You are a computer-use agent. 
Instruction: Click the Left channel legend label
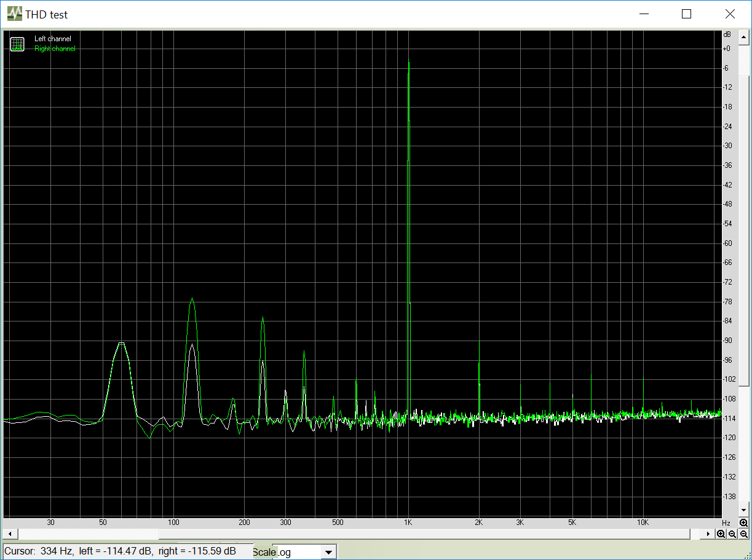pyautogui.click(x=53, y=39)
